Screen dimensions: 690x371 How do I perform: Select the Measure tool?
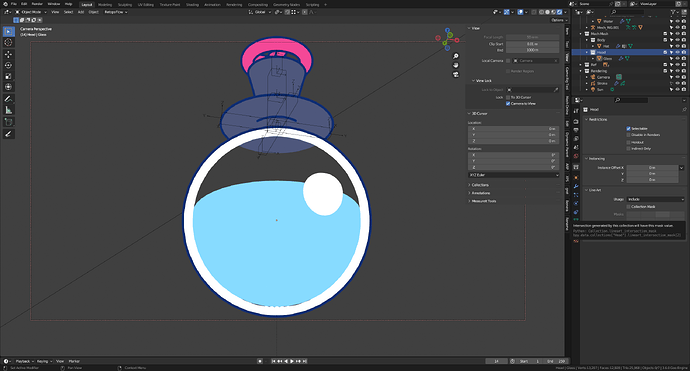tap(8, 110)
